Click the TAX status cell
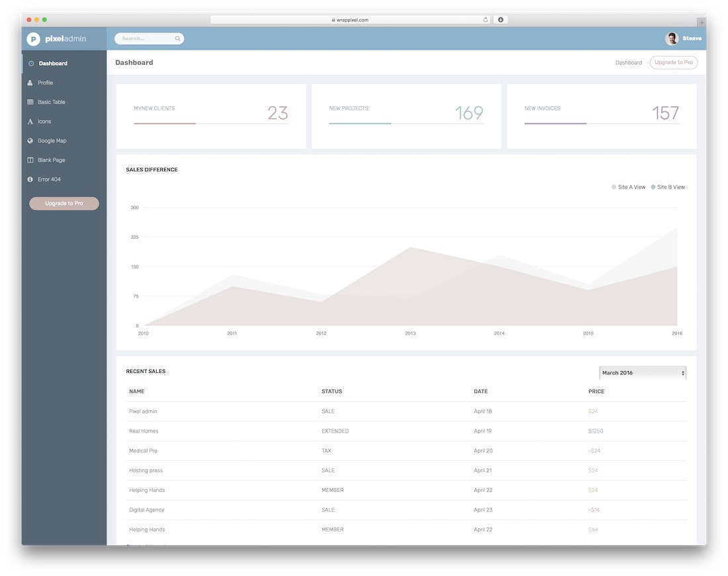 [326, 451]
